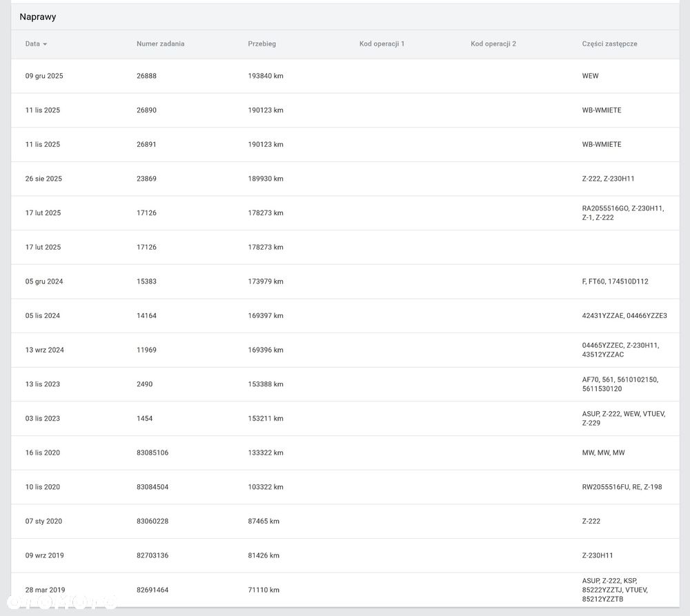Select the 07 sty 2020 row
The width and height of the screenshot is (690, 616).
(x=345, y=521)
